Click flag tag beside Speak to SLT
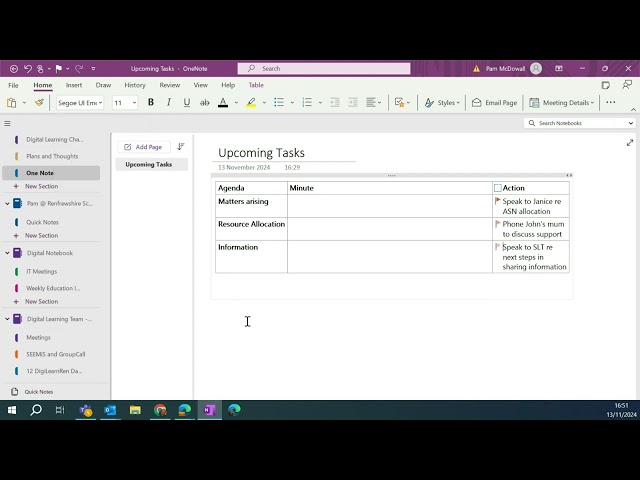This screenshot has width=640, height=480. click(498, 247)
